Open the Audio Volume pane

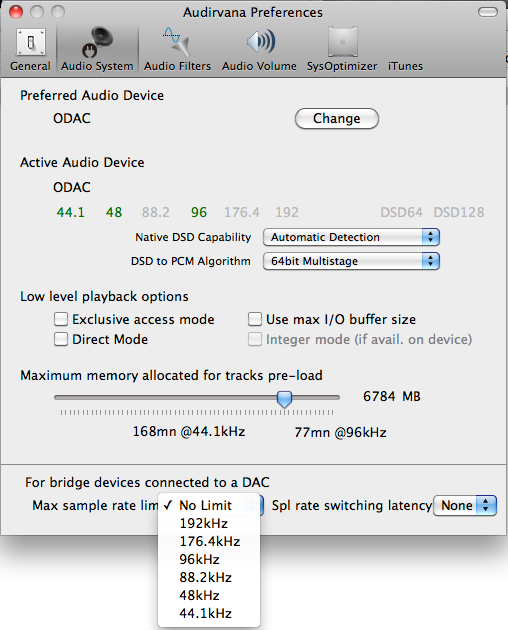pos(259,49)
